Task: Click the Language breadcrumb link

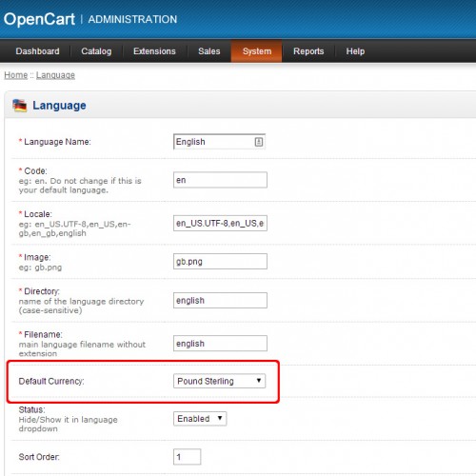Action: pos(55,75)
